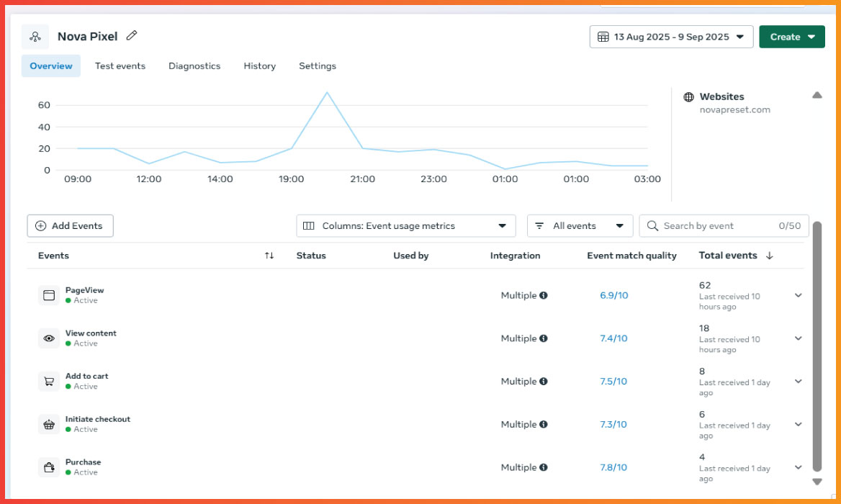841x504 pixels.
Task: Open the Columns: Event usage metrics dropdown
Action: point(405,225)
